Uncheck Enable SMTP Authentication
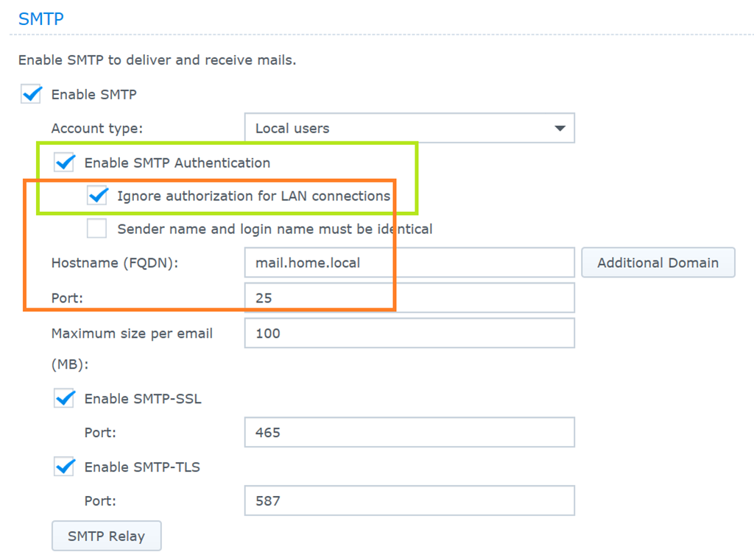Viewport: 754px width, 560px height. 65,163
